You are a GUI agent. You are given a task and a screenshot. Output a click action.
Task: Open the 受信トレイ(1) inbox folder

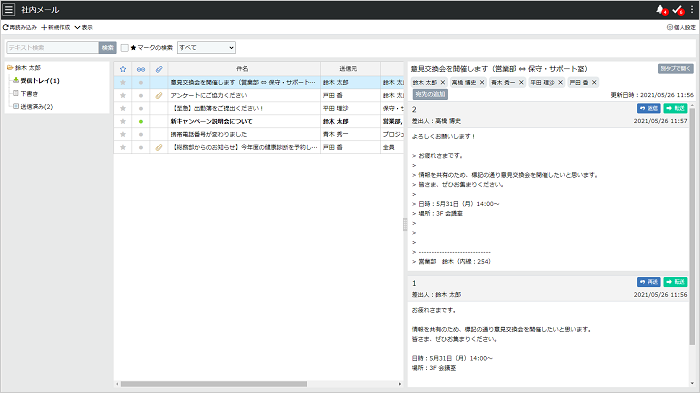(x=40, y=81)
